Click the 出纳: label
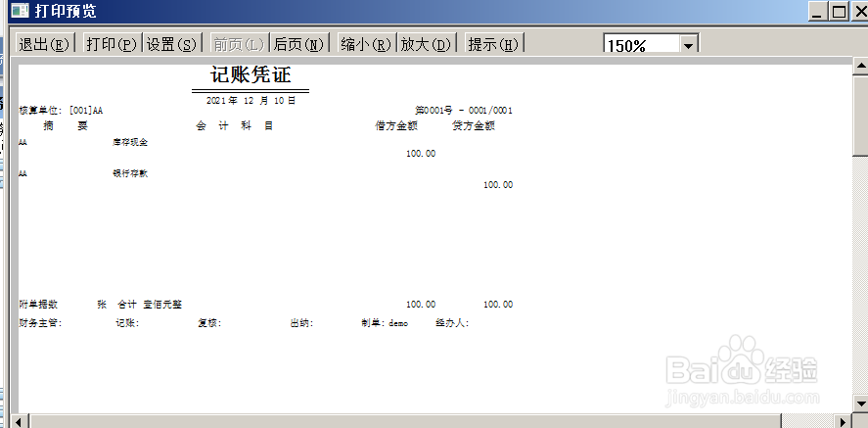This screenshot has width=868, height=428. [301, 323]
